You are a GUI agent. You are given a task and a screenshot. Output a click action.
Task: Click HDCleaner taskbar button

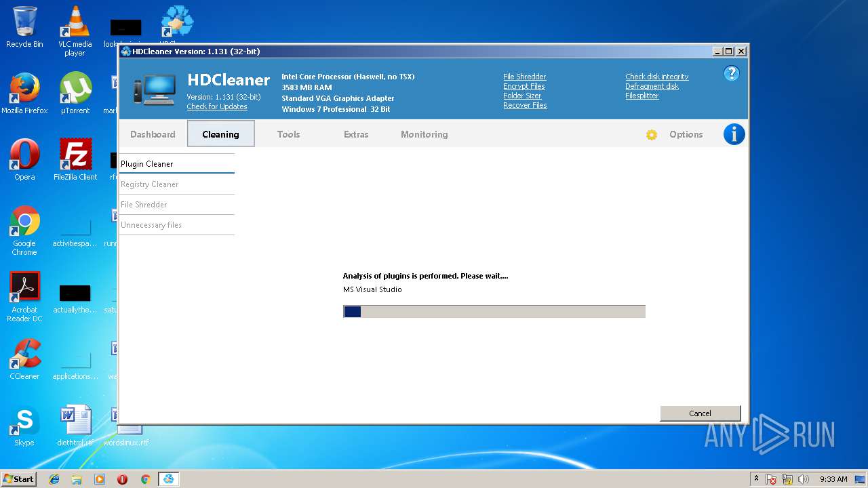pos(168,479)
